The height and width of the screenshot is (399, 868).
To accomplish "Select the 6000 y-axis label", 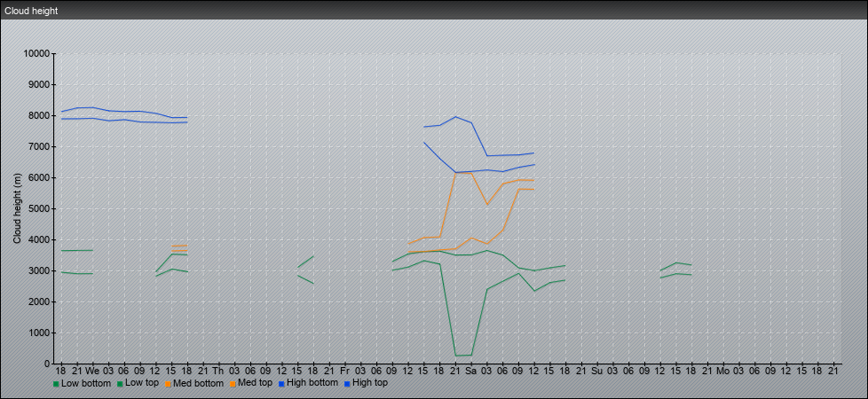I will coord(39,177).
